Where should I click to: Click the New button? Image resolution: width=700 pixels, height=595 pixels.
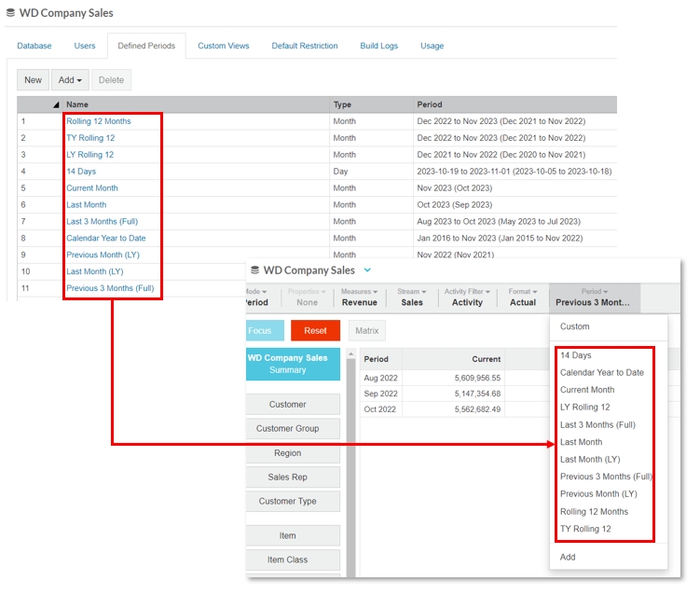(33, 80)
